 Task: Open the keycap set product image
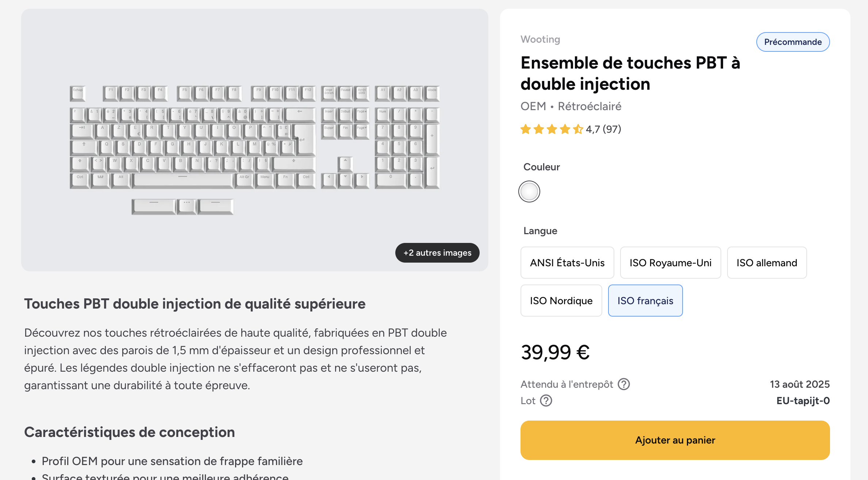tap(254, 140)
